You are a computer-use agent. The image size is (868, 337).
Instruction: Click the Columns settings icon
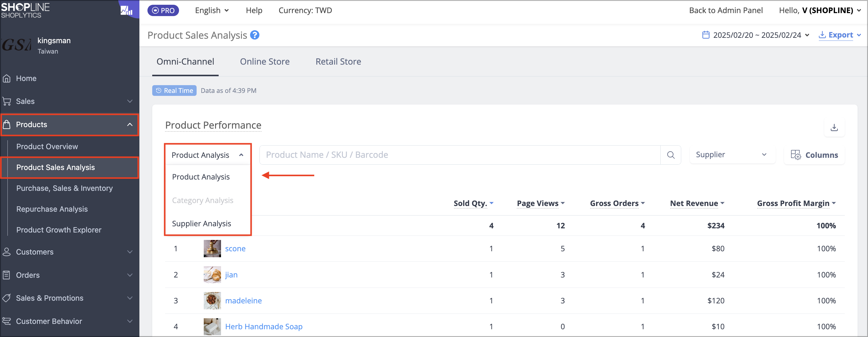point(796,155)
